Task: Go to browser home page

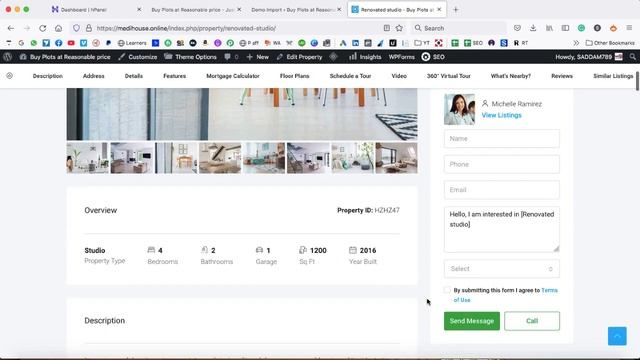Action: pyautogui.click(x=58, y=28)
